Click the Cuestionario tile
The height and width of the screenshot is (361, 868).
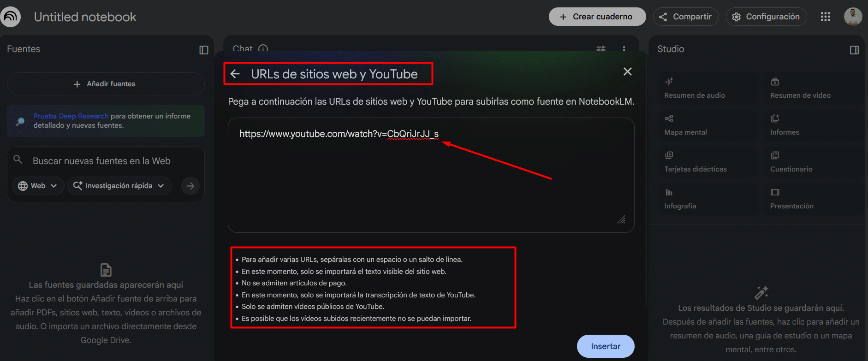pos(814,162)
